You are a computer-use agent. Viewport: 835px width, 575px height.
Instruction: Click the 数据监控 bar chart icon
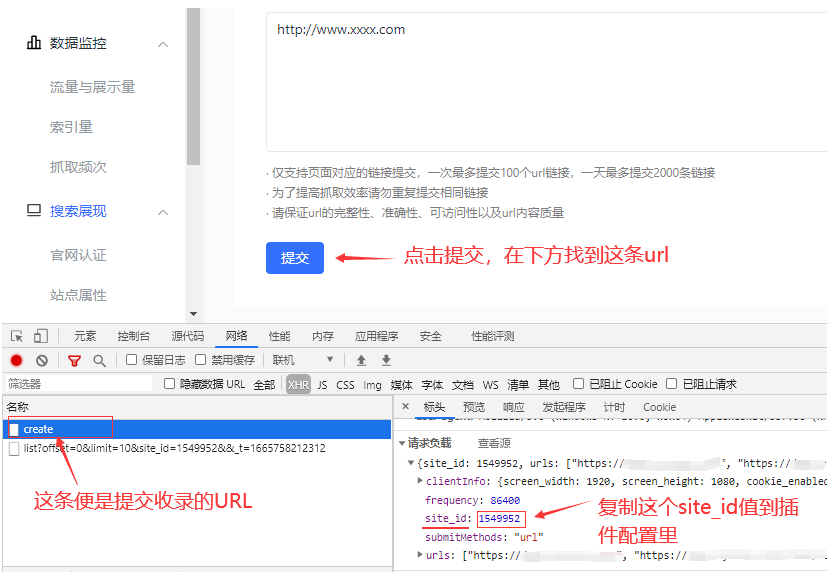[34, 43]
